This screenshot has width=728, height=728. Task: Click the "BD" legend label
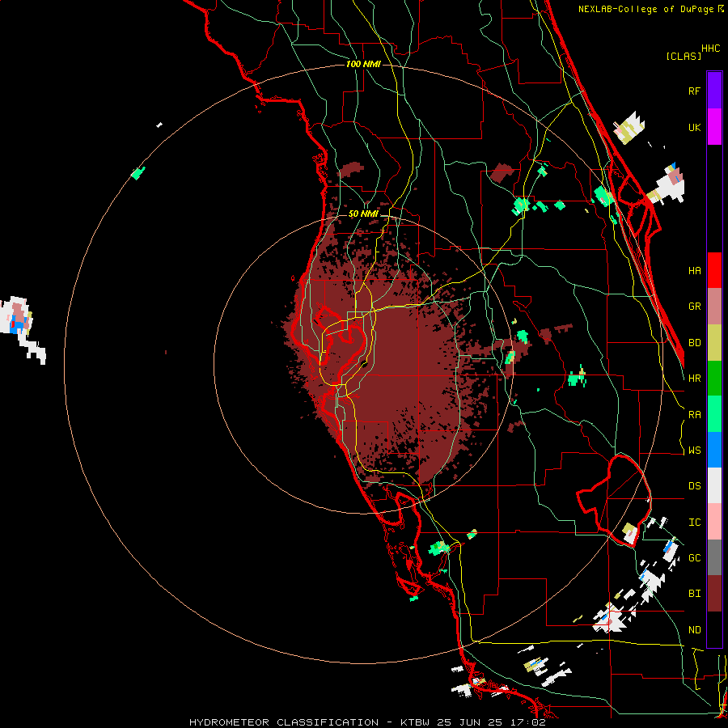(695, 343)
